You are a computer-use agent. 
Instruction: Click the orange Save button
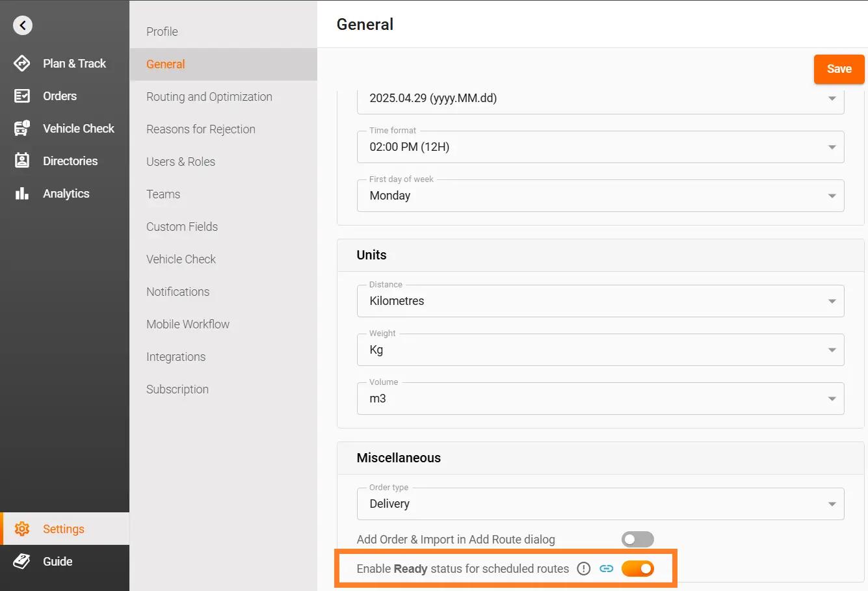839,69
